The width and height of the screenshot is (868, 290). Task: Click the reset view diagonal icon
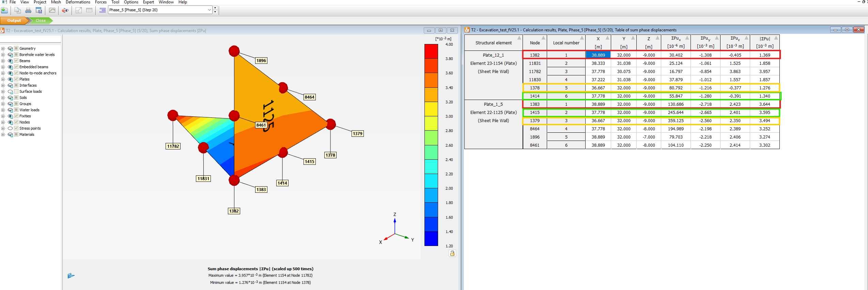[79, 10]
